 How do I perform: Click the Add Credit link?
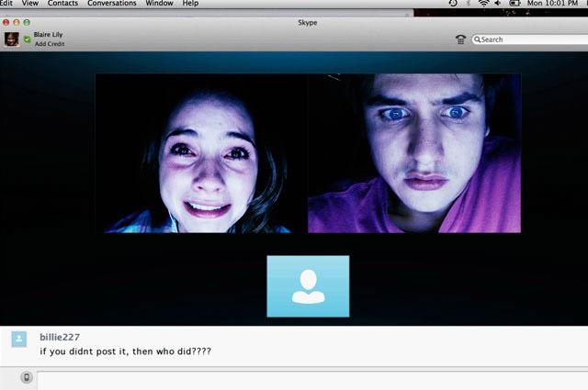point(50,44)
